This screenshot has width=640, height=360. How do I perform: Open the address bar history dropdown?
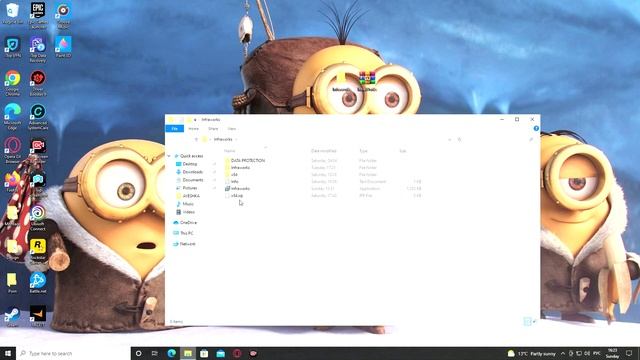click(x=450, y=140)
